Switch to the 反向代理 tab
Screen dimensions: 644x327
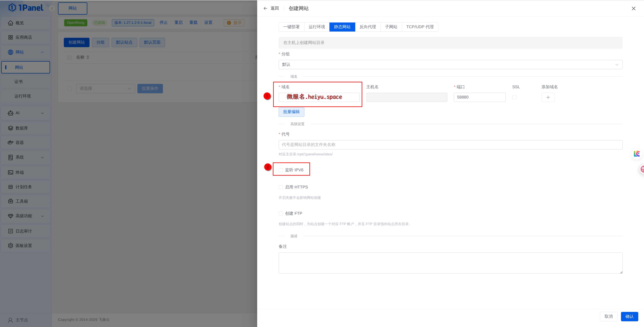coord(368,27)
